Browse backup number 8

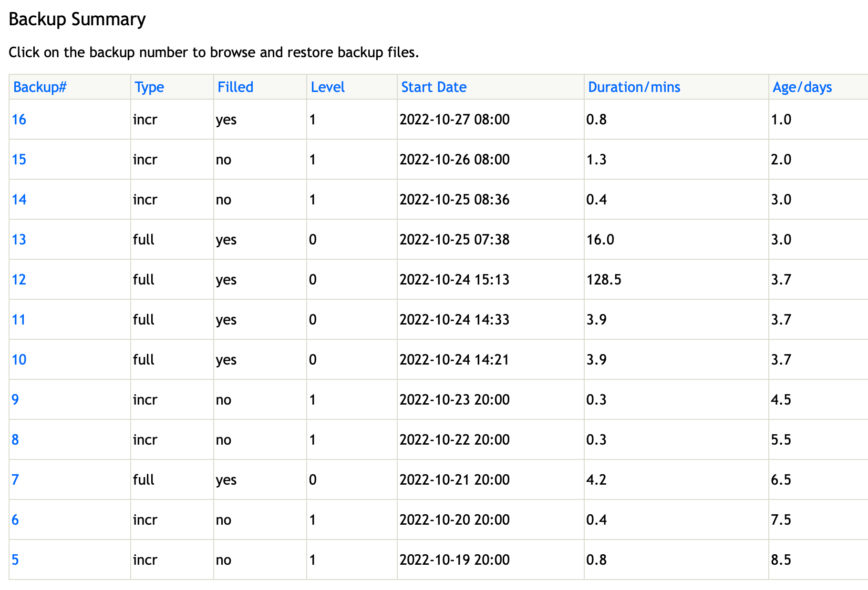pos(15,440)
